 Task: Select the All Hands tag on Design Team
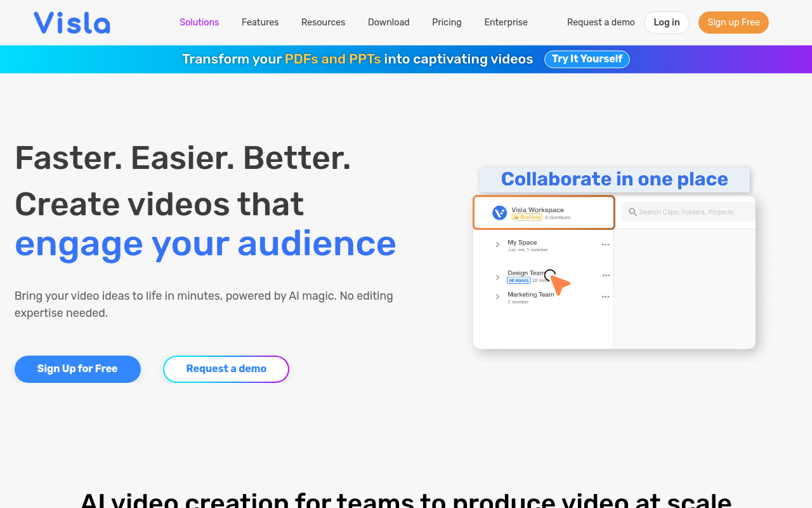(518, 280)
